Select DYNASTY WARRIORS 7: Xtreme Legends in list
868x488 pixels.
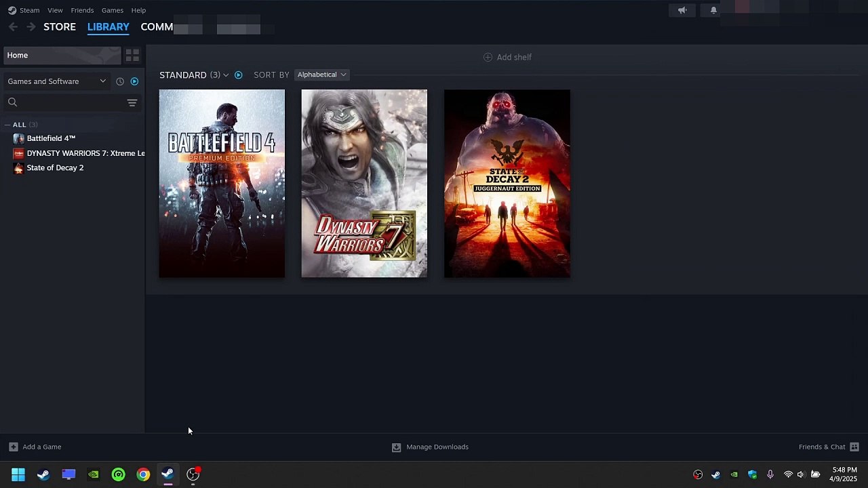coord(85,153)
